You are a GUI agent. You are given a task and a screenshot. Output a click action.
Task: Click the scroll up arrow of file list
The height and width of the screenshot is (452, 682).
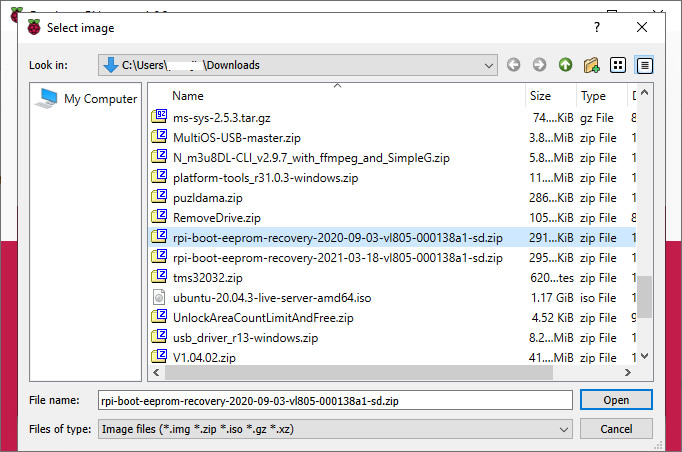[x=645, y=92]
